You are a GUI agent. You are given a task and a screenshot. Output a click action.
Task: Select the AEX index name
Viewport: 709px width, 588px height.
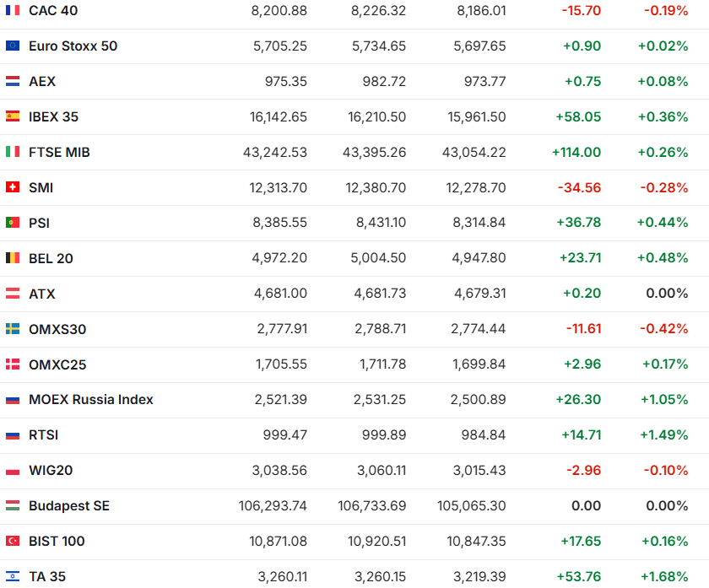(42, 82)
